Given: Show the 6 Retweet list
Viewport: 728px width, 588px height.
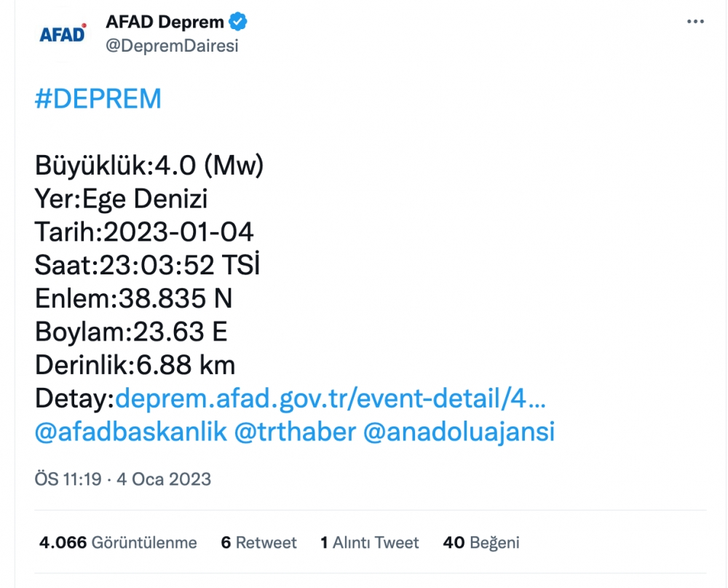Looking at the screenshot, I should tap(258, 543).
